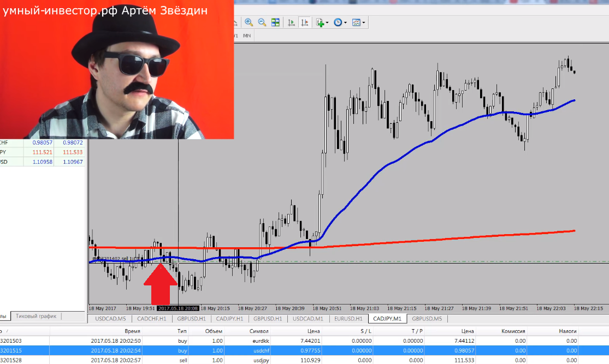609x364 pixels.
Task: Click the chart Templates icon
Action: click(356, 22)
